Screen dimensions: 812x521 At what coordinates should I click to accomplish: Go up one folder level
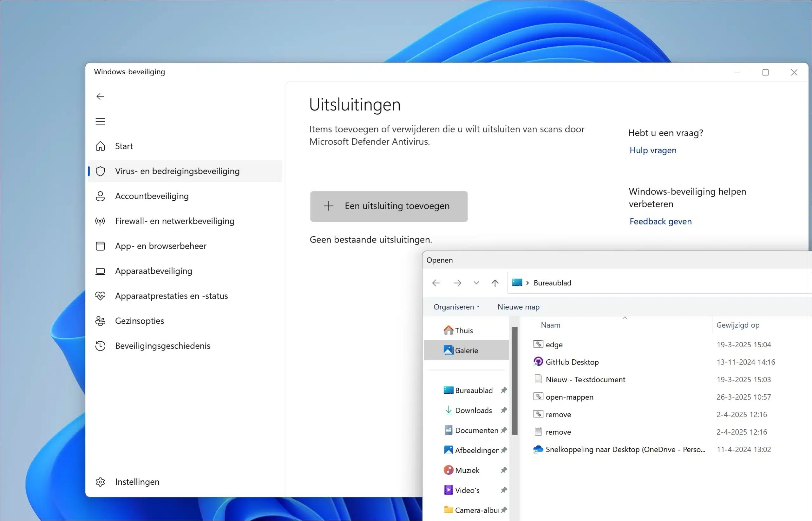pyautogui.click(x=495, y=283)
